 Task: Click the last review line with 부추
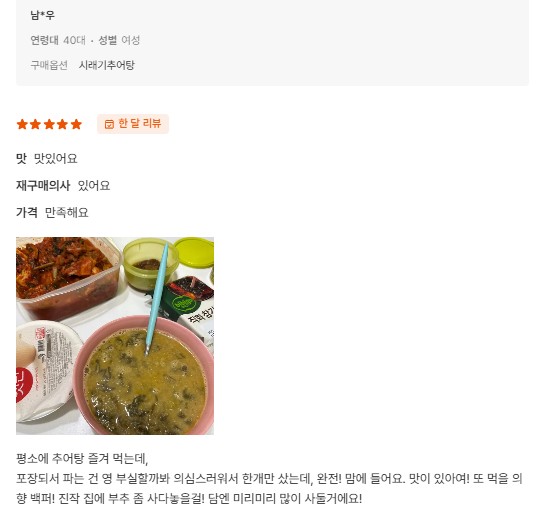(189, 498)
